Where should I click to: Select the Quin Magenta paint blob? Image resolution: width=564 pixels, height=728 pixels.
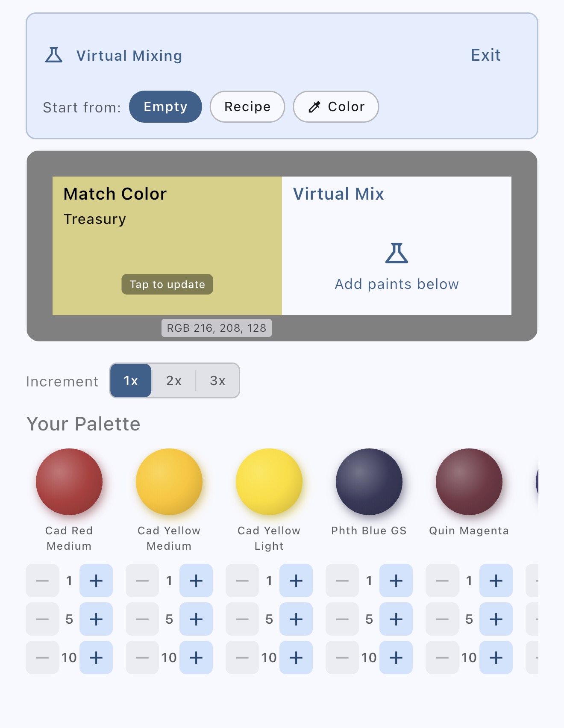tap(469, 481)
